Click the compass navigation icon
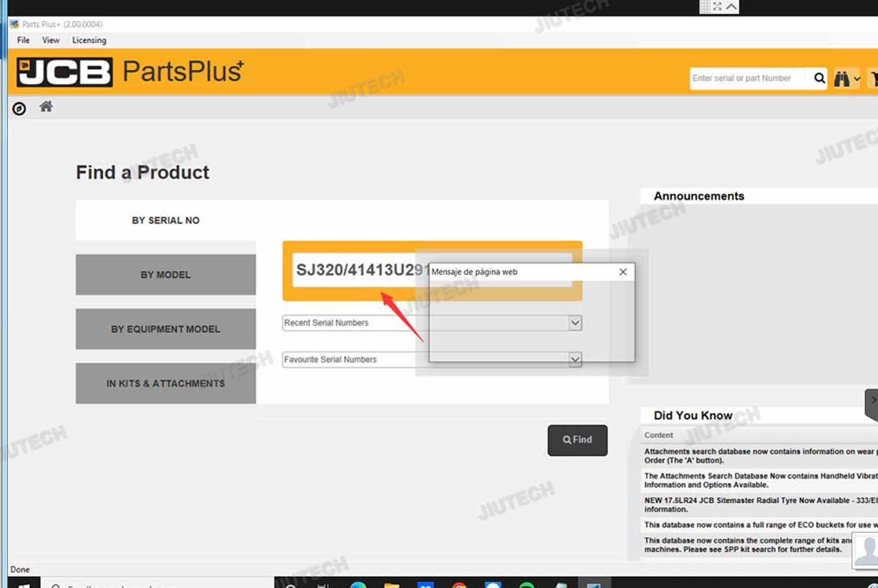Screen dimensions: 878x588 click(x=19, y=109)
